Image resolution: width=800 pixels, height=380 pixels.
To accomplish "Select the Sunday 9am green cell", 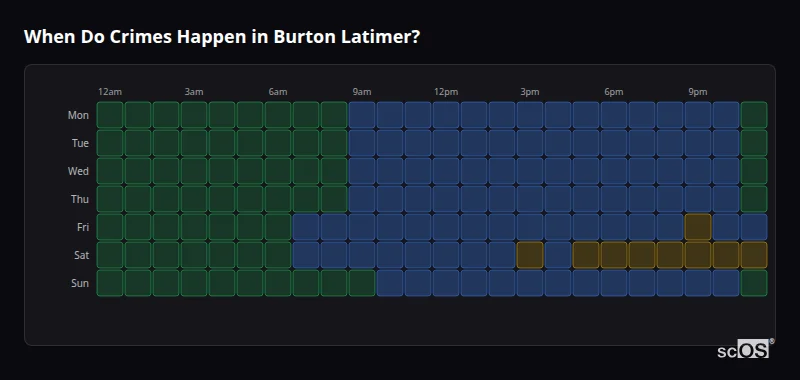I will (x=362, y=283).
